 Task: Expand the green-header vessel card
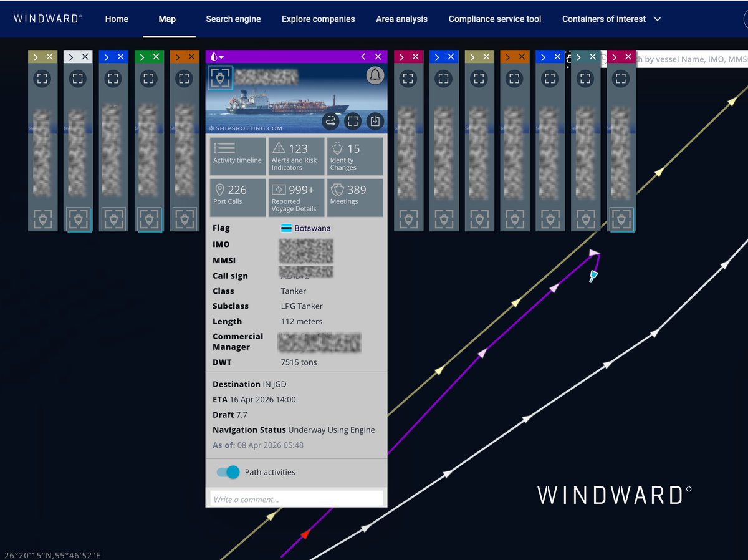[141, 57]
